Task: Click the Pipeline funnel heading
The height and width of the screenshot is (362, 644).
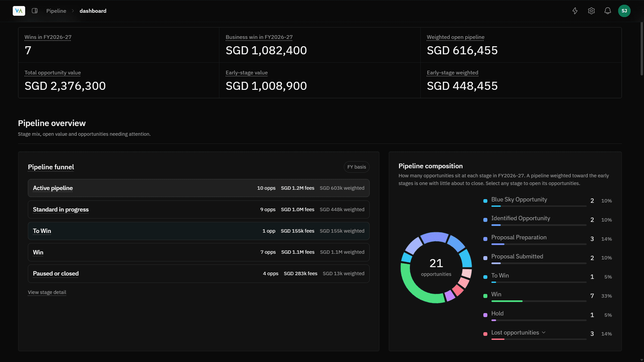Action: 51,167
